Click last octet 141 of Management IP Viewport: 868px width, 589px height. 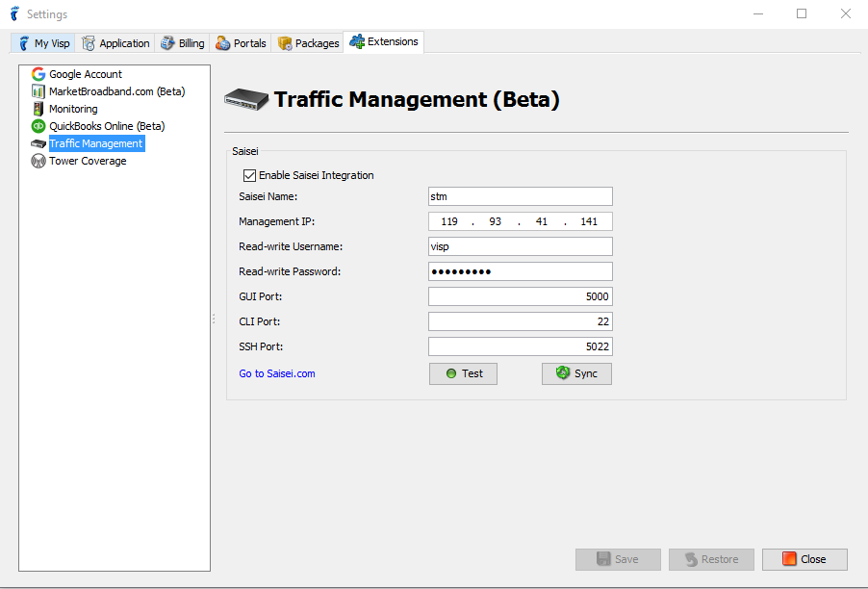coord(589,221)
